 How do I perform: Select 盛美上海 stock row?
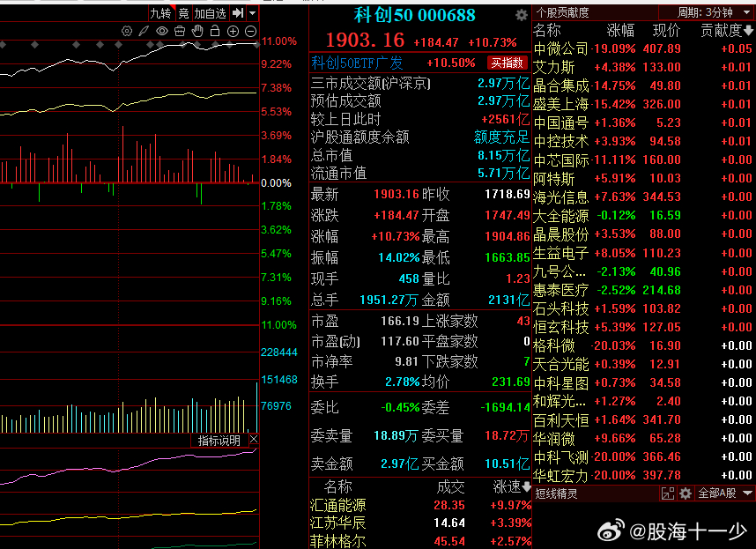click(x=643, y=104)
